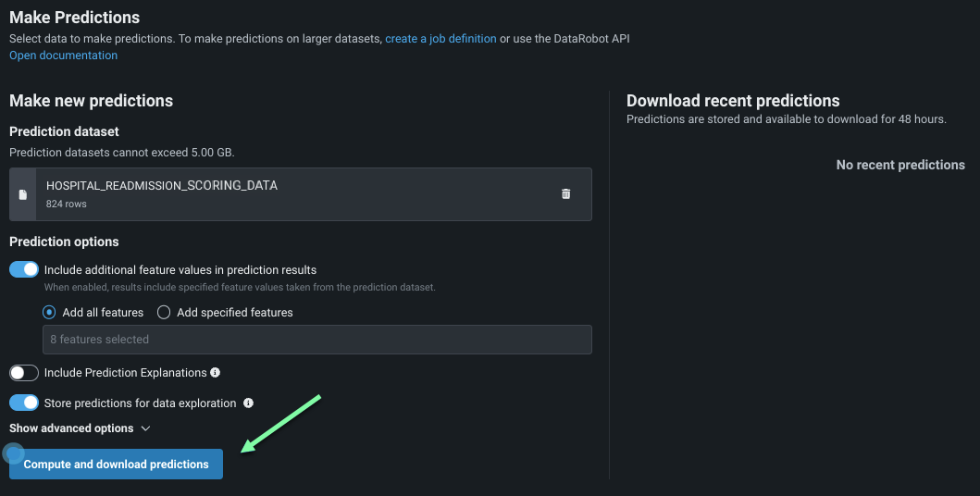980x496 pixels.
Task: Click the 824 rows dataset subtitle
Action: pos(67,204)
